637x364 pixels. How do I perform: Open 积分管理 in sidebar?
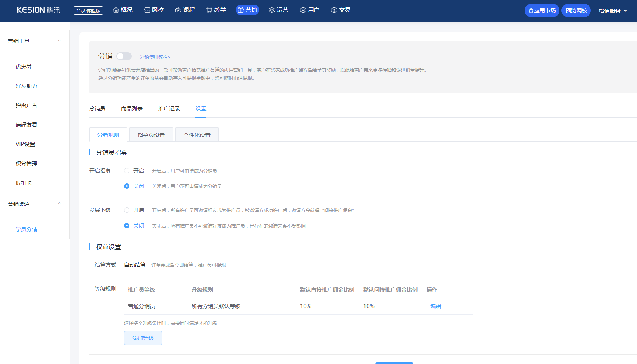tap(26, 164)
